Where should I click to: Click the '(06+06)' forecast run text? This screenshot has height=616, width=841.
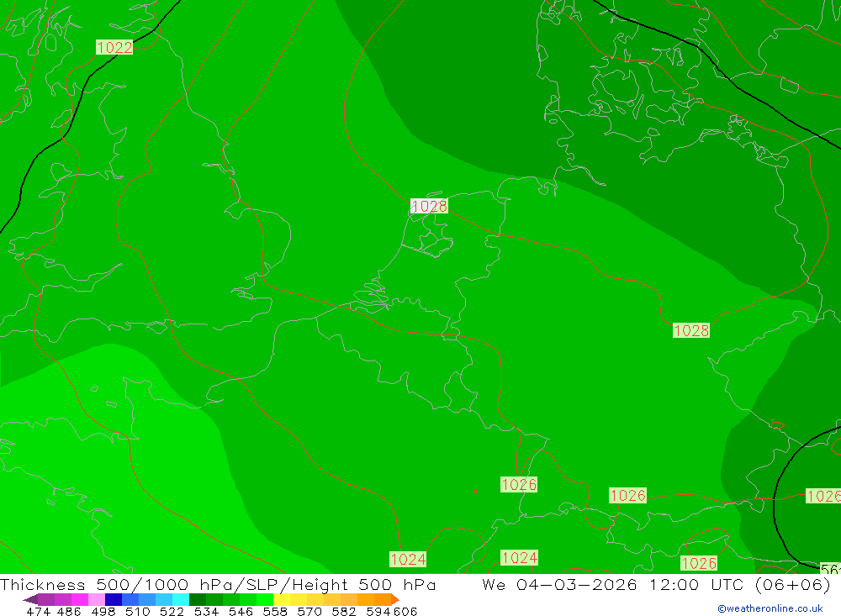click(x=792, y=584)
